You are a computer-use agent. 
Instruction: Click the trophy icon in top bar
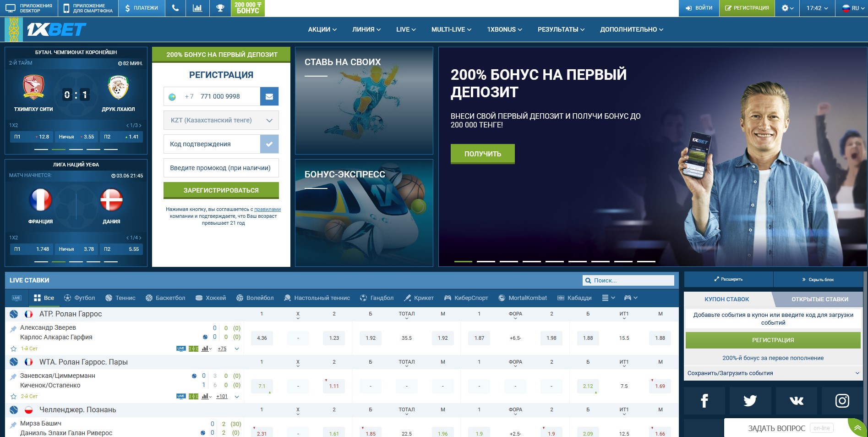220,8
